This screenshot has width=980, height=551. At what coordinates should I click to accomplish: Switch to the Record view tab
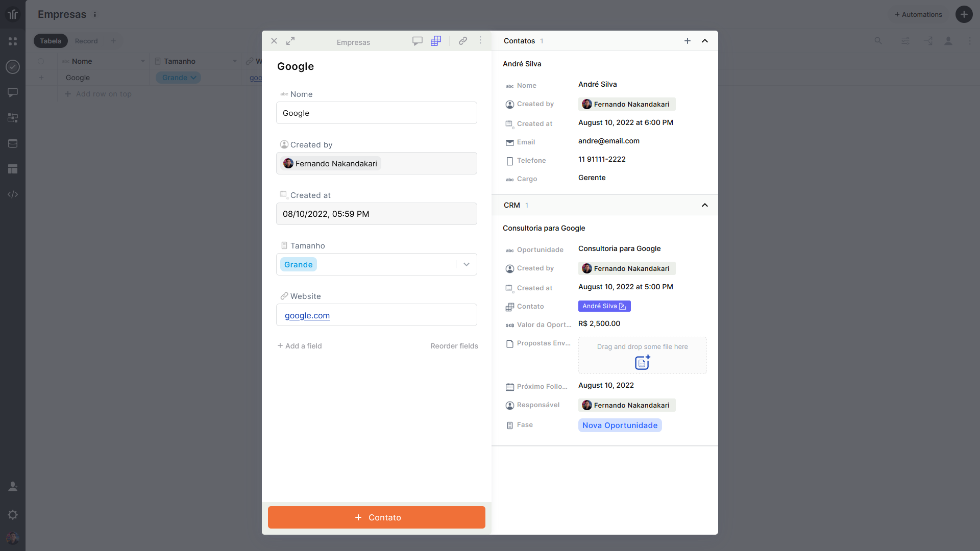pyautogui.click(x=86, y=41)
